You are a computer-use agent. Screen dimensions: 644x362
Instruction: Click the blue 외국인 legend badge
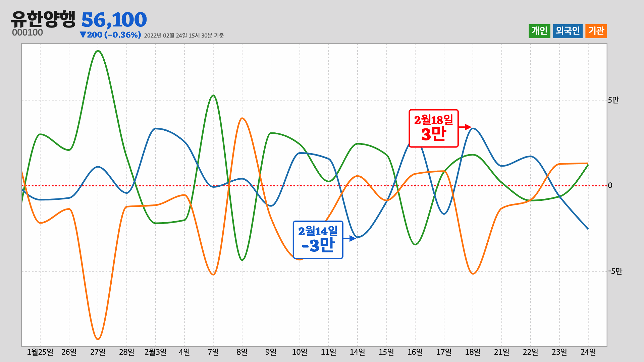tap(568, 31)
